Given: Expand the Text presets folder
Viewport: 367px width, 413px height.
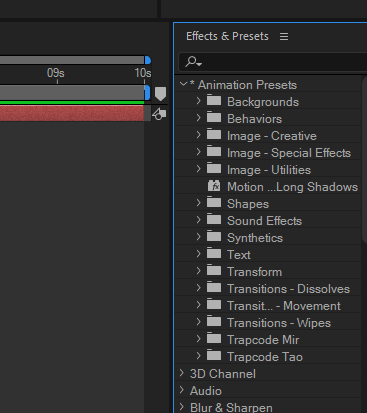Looking at the screenshot, I should tap(199, 254).
